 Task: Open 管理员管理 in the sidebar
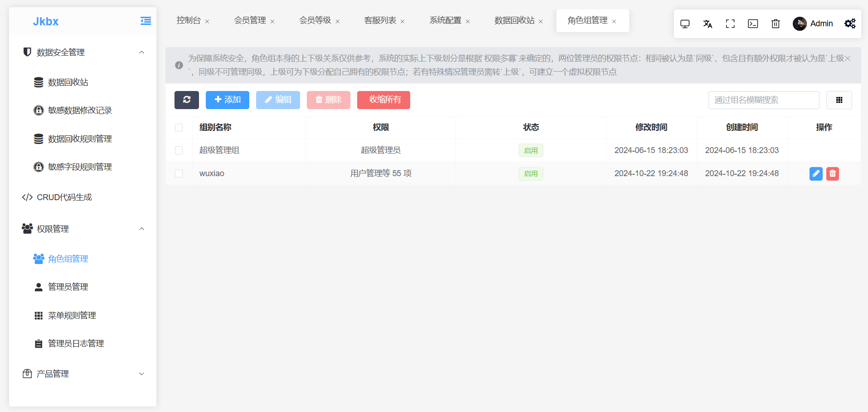68,287
